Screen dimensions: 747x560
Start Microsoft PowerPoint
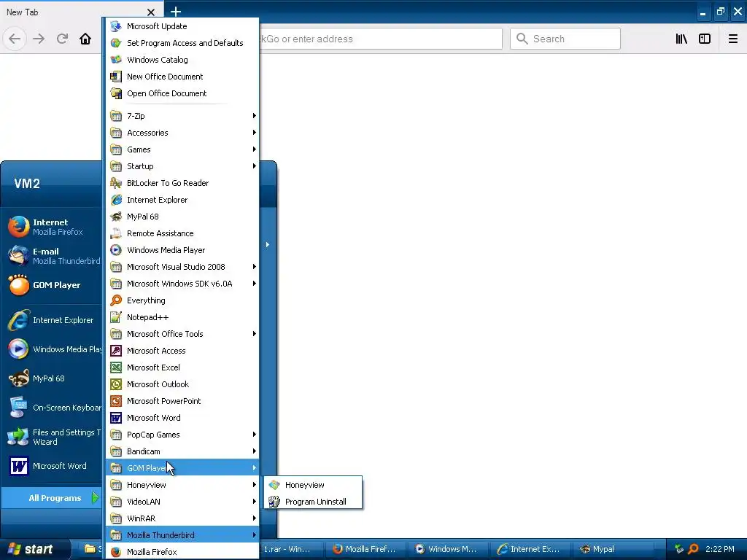click(x=182, y=401)
